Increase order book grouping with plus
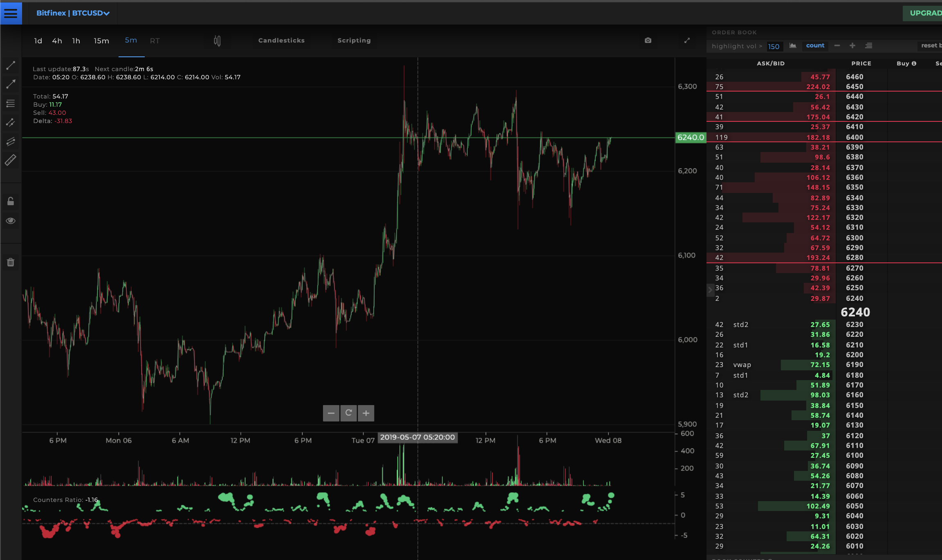942x560 pixels. [x=852, y=46]
